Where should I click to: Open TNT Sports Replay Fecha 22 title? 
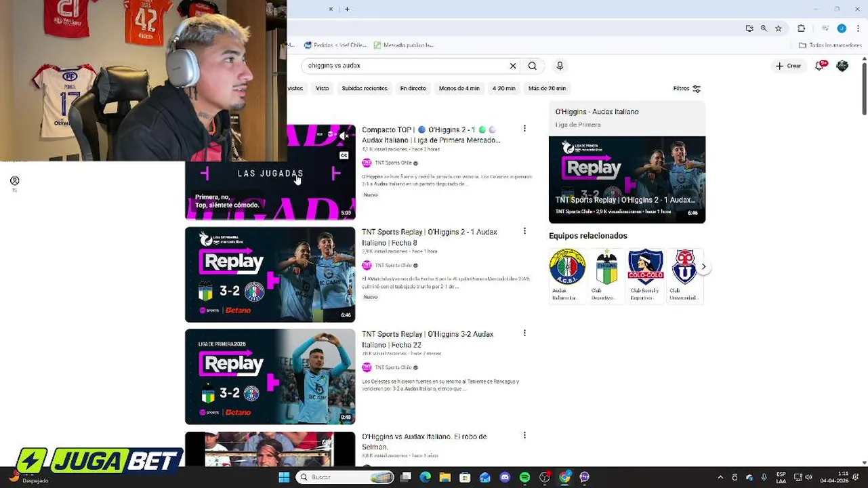[428, 340]
